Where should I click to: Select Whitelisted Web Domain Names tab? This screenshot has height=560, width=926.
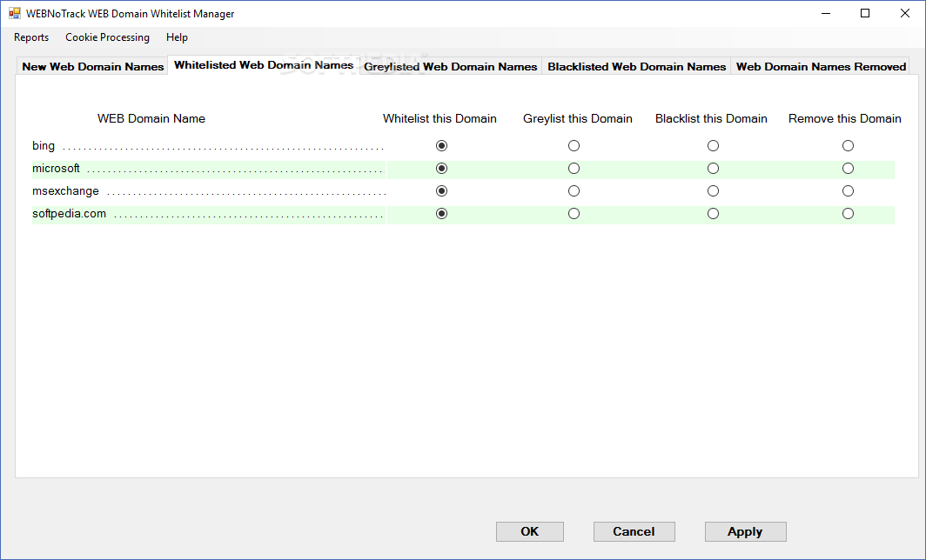pos(264,65)
